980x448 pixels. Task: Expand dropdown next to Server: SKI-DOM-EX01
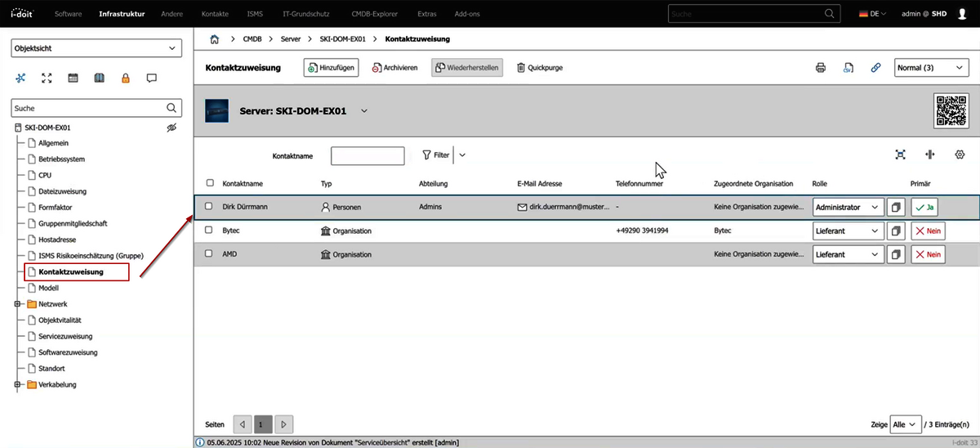click(364, 110)
